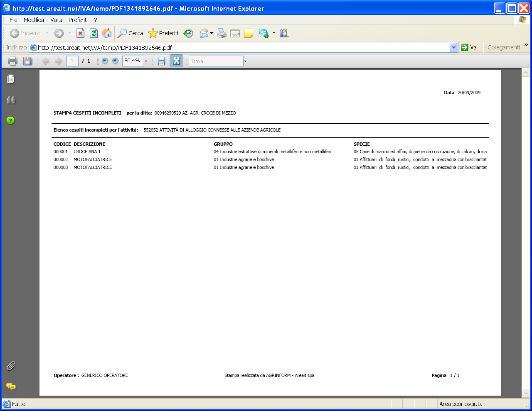This screenshot has height=411, width=532.
Task: Click the yellow note icon
Action: [249, 33]
